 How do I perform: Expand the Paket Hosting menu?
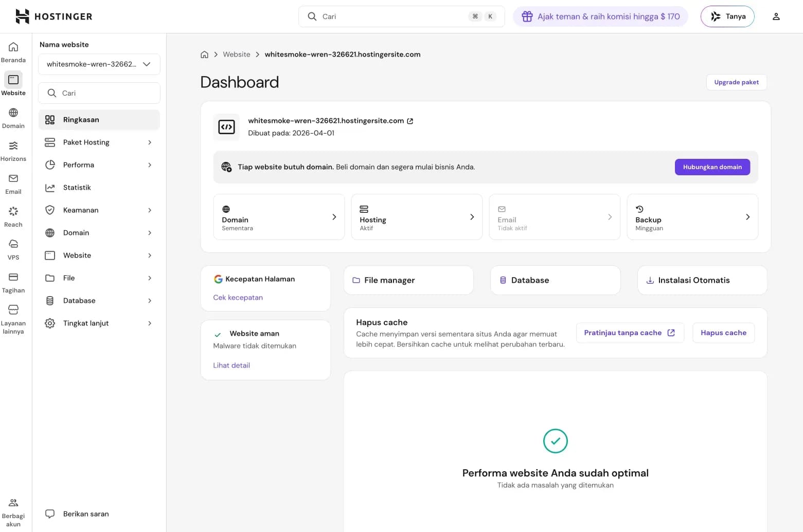coord(99,142)
